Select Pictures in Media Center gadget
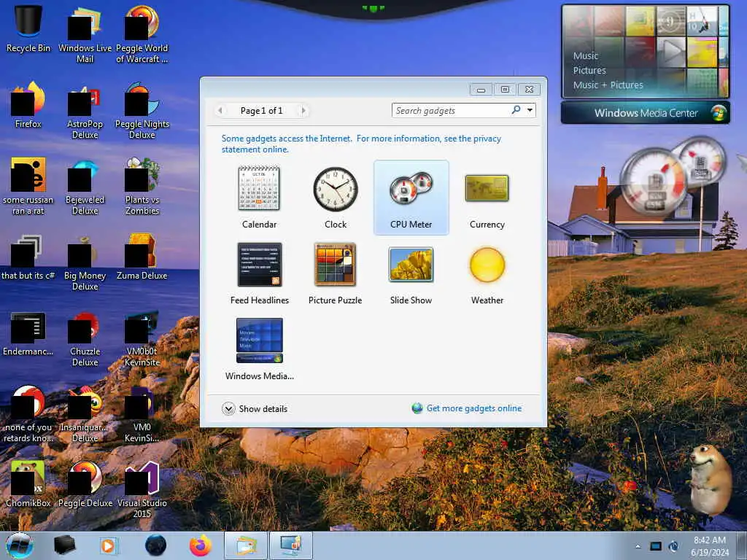The image size is (747, 560). (x=589, y=71)
